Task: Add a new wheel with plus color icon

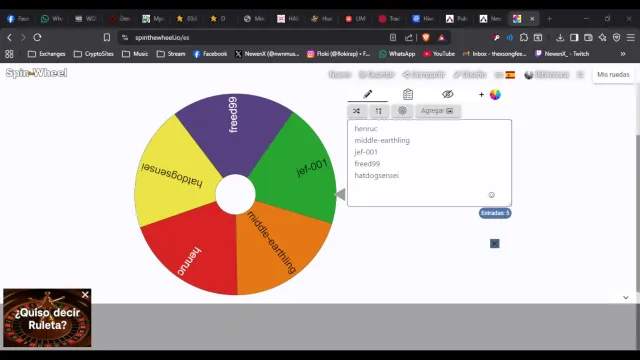Action: [489, 94]
